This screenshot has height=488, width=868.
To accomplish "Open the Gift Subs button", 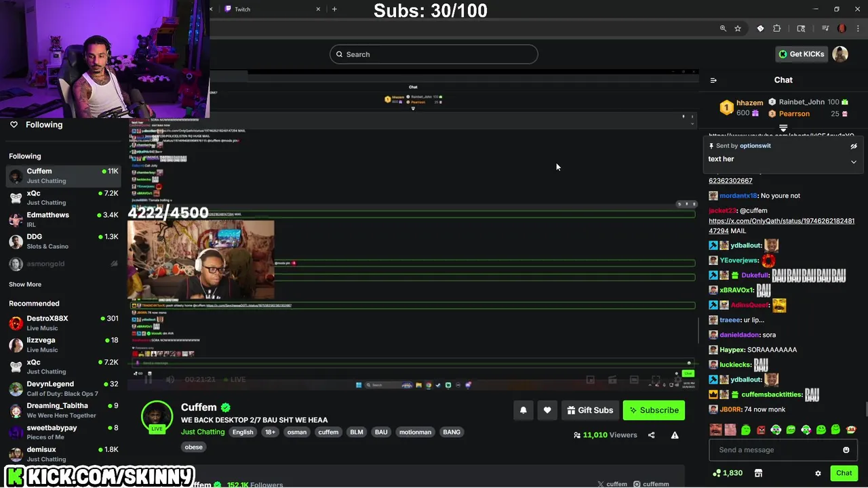I will tap(590, 410).
